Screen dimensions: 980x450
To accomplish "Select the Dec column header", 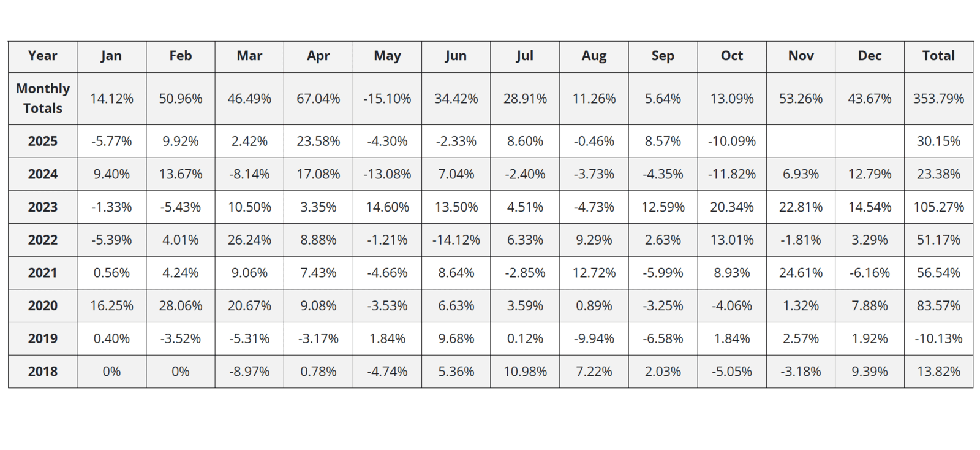I will pyautogui.click(x=869, y=56).
